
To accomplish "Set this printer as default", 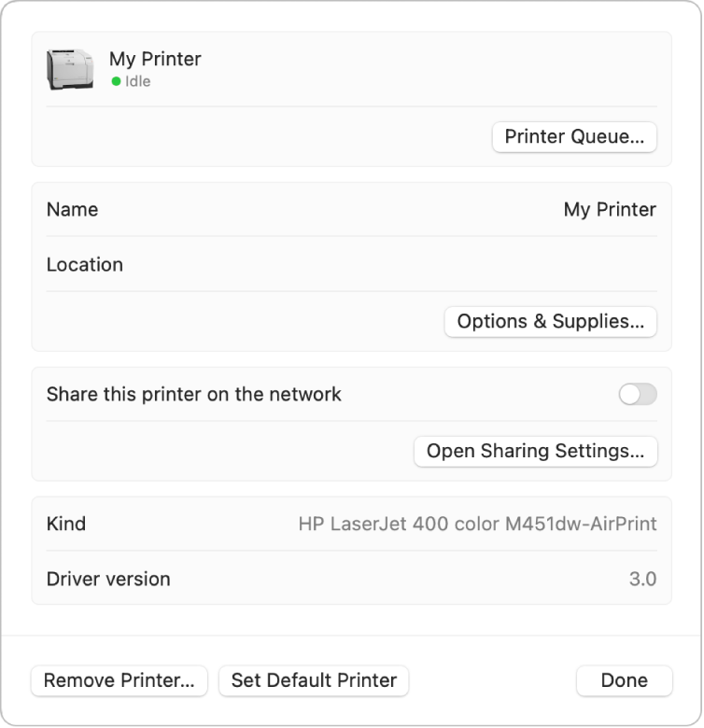I will pyautogui.click(x=314, y=681).
